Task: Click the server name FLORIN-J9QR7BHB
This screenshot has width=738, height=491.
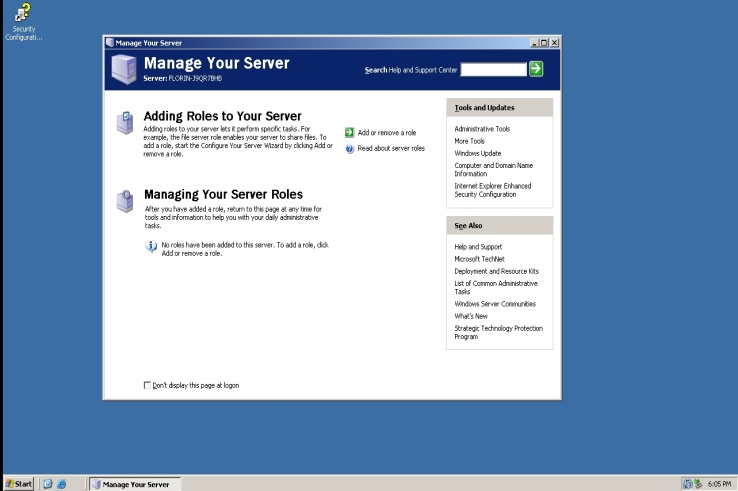Action: click(195, 78)
